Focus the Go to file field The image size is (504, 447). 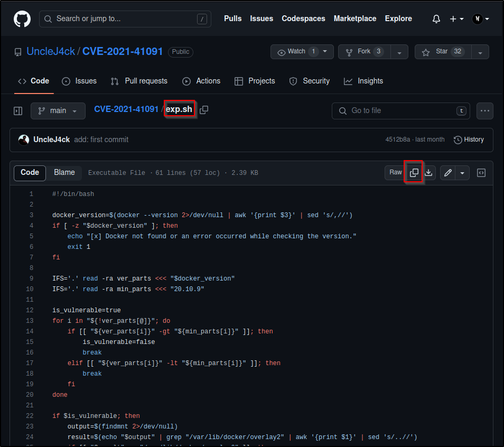401,111
